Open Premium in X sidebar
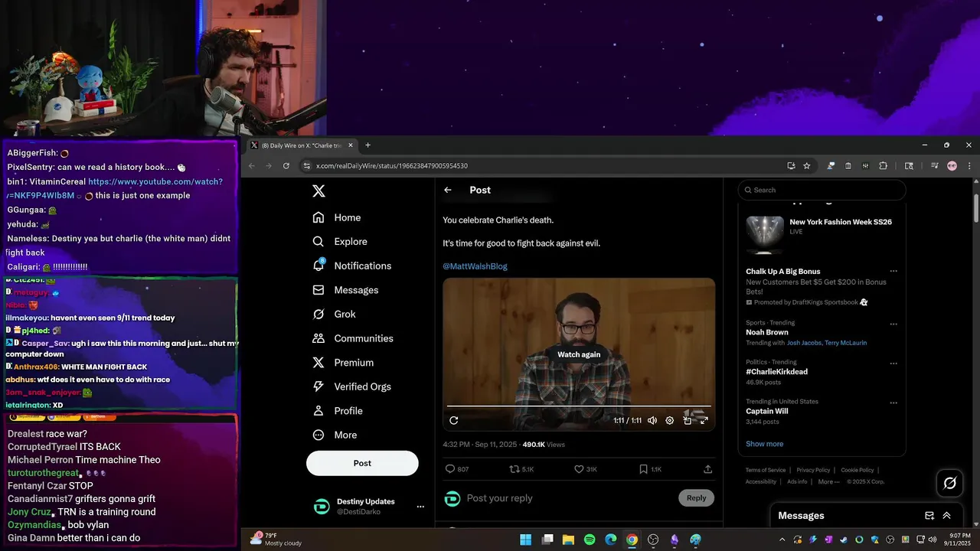This screenshot has width=980, height=551. pyautogui.click(x=343, y=363)
